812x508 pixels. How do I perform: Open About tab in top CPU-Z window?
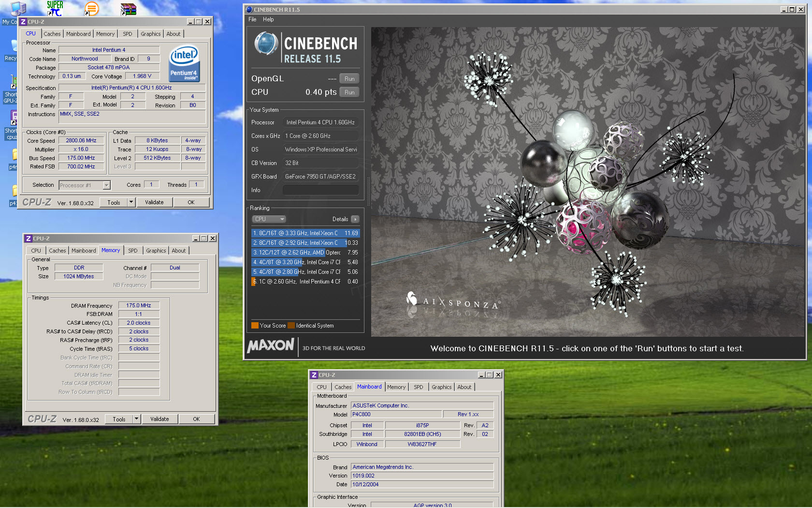174,34
